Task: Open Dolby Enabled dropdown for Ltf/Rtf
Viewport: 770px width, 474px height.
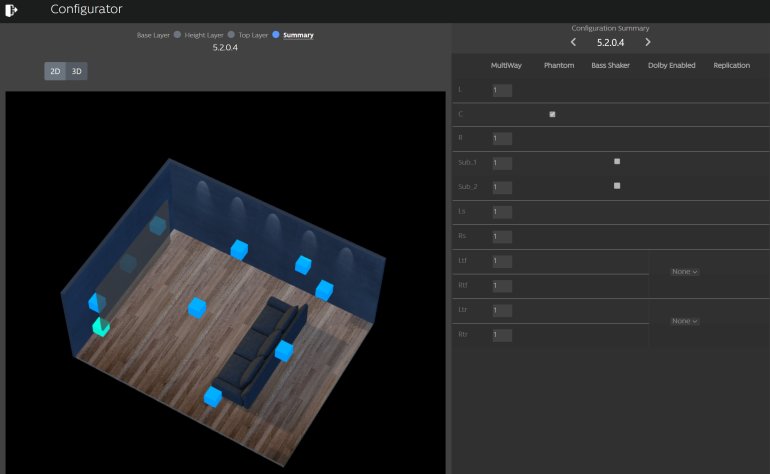Action: (685, 271)
